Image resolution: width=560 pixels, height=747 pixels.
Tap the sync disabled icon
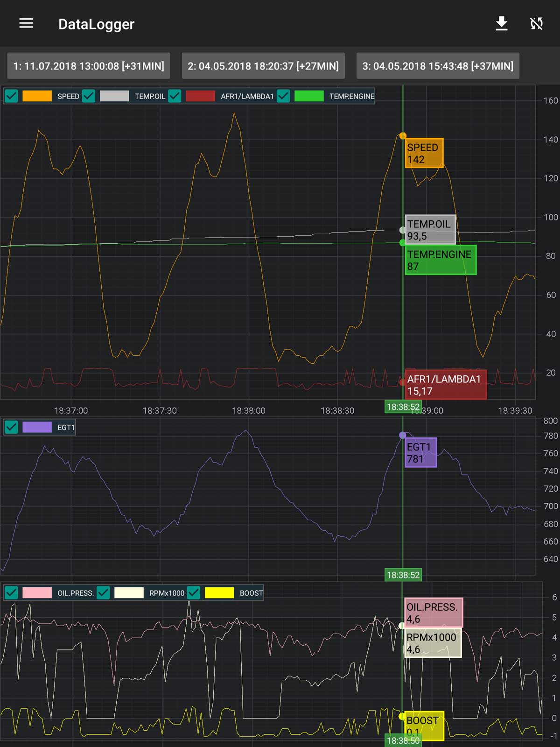[537, 23]
